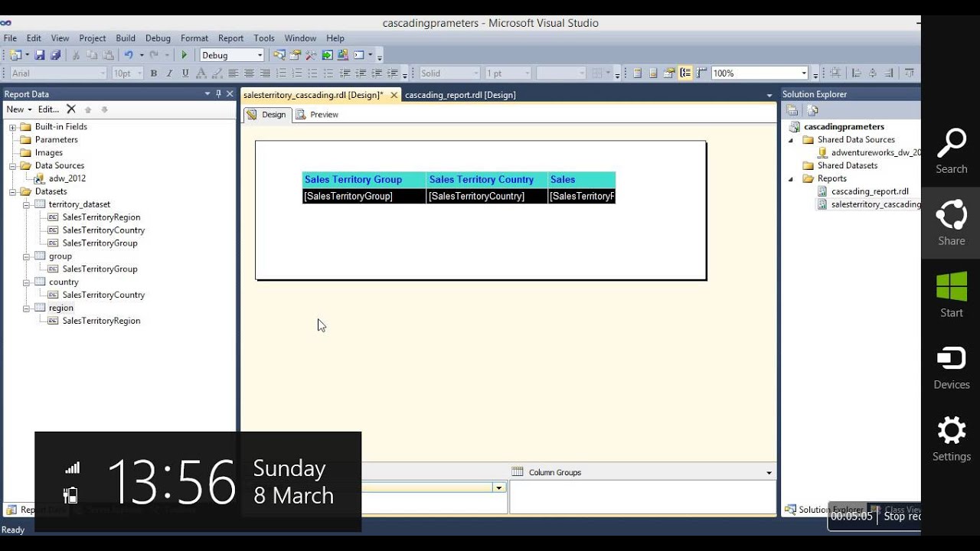Toggle Italic formatting
The width and height of the screenshot is (980, 551).
[x=169, y=73]
